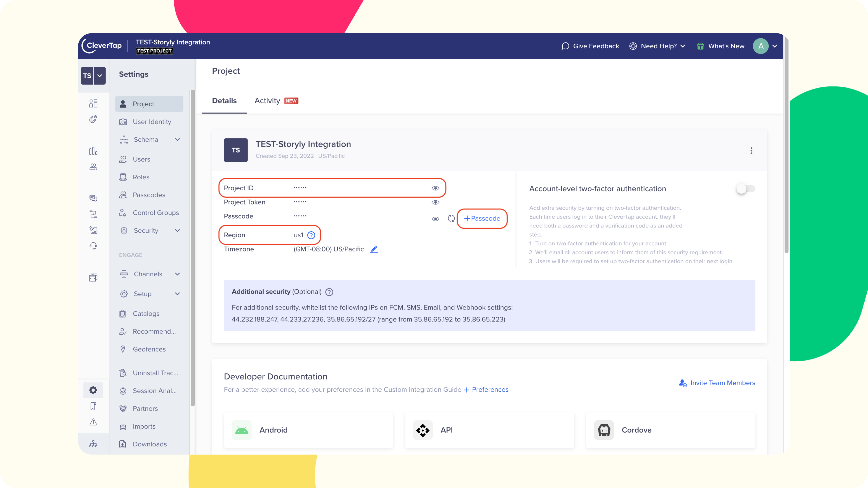Click the Region help question mark icon

[311, 235]
